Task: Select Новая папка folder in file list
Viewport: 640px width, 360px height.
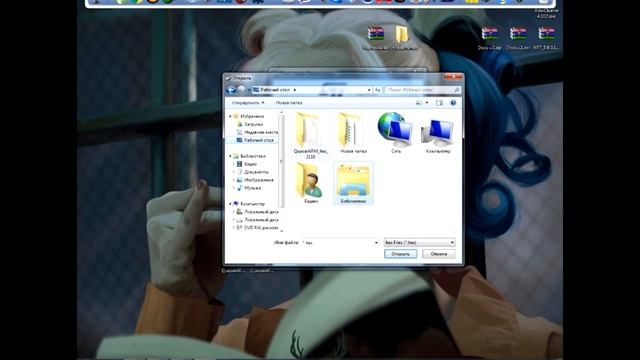Action: pyautogui.click(x=353, y=133)
